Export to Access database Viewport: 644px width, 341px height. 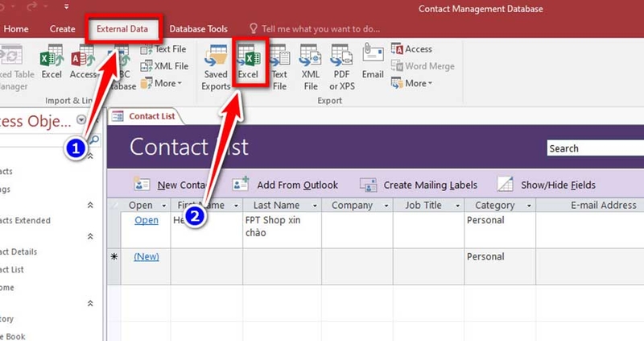411,49
